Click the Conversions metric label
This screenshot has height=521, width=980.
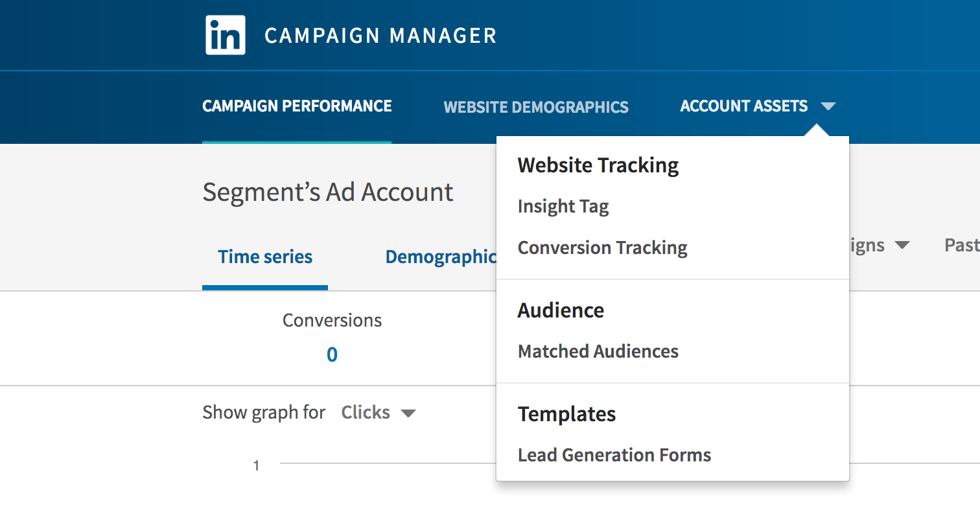[332, 320]
